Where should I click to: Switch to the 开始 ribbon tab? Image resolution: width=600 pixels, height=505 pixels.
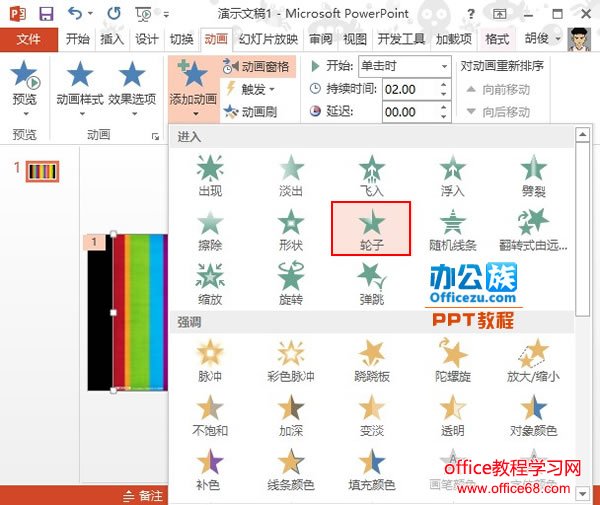click(x=78, y=39)
